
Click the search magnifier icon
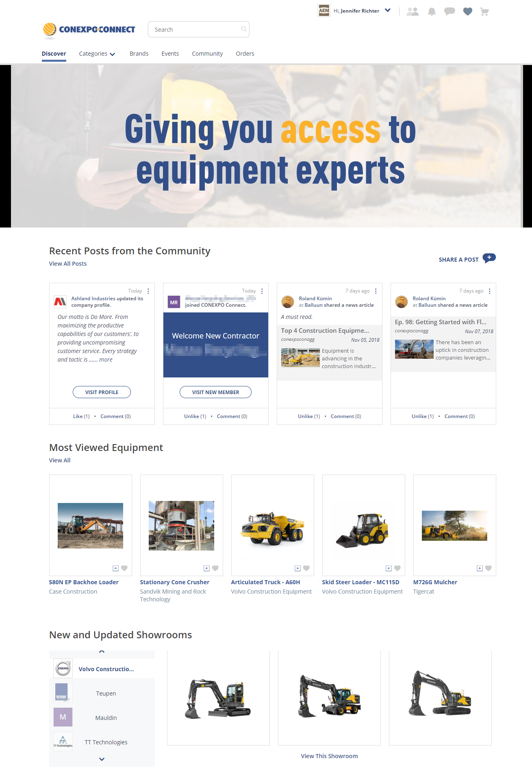(243, 29)
